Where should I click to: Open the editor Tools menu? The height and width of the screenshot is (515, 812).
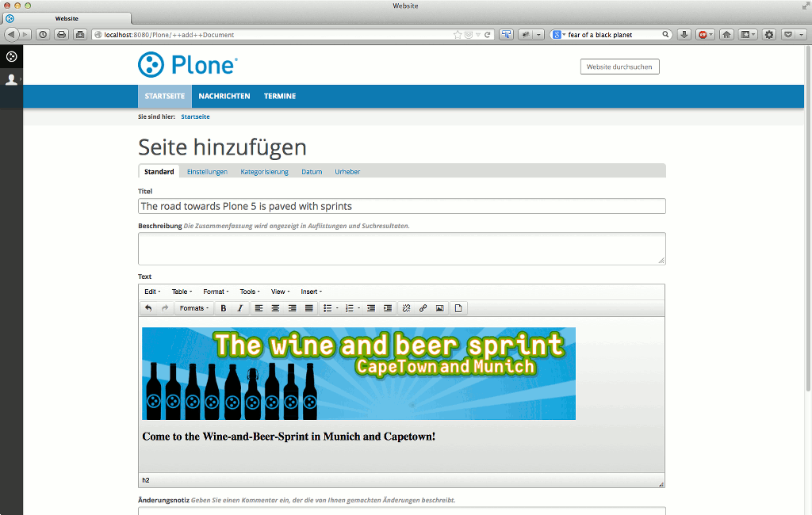[x=250, y=292]
